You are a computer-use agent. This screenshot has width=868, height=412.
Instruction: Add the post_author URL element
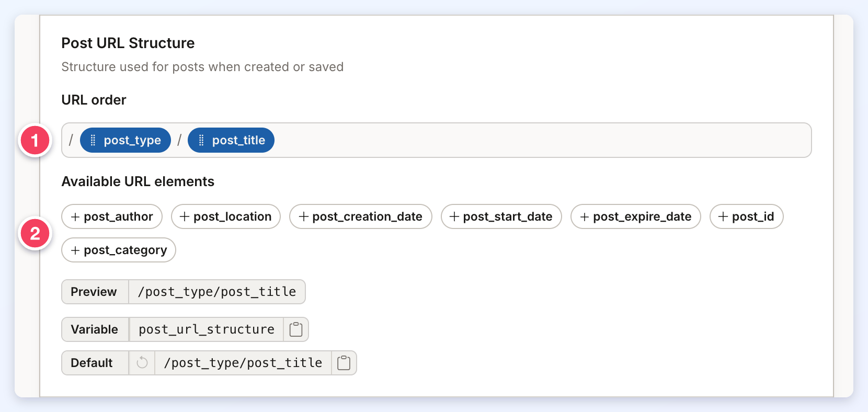[x=112, y=216]
